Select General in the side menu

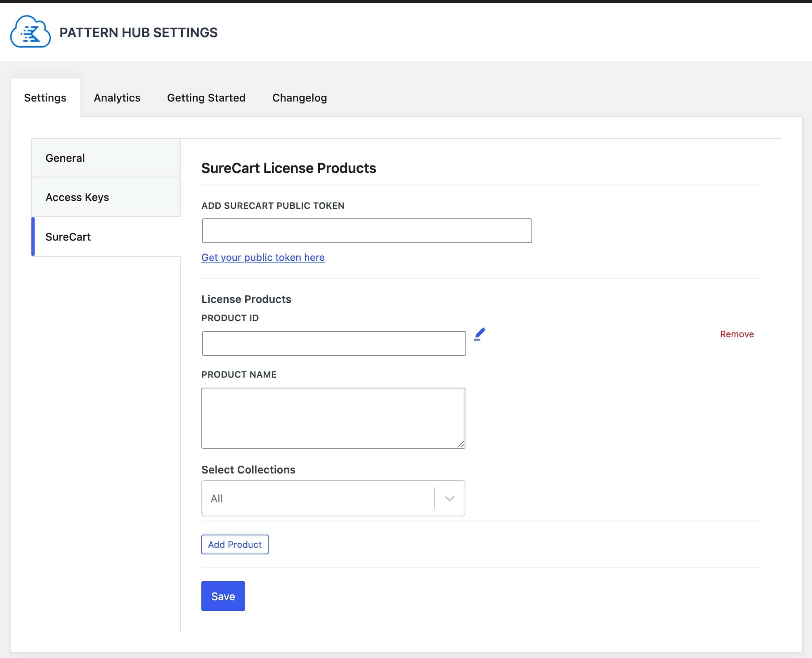click(x=106, y=158)
